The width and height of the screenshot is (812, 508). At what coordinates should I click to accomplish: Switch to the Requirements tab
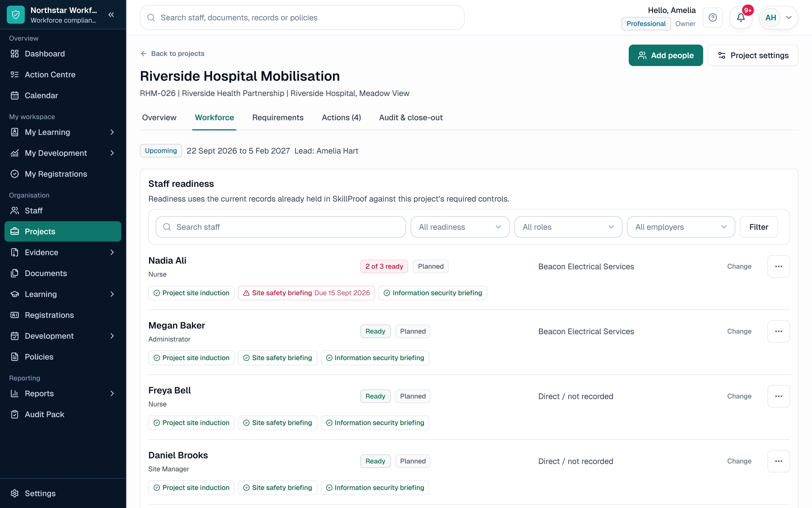pos(278,118)
